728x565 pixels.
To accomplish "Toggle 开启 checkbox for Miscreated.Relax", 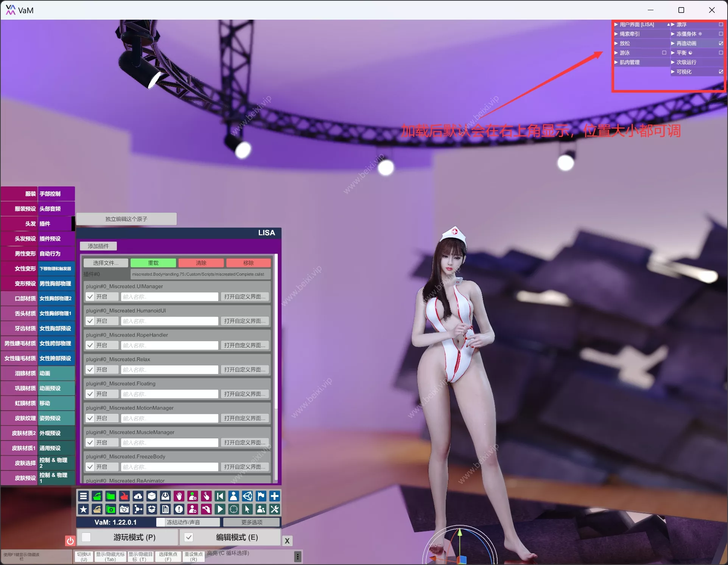I will (x=90, y=369).
